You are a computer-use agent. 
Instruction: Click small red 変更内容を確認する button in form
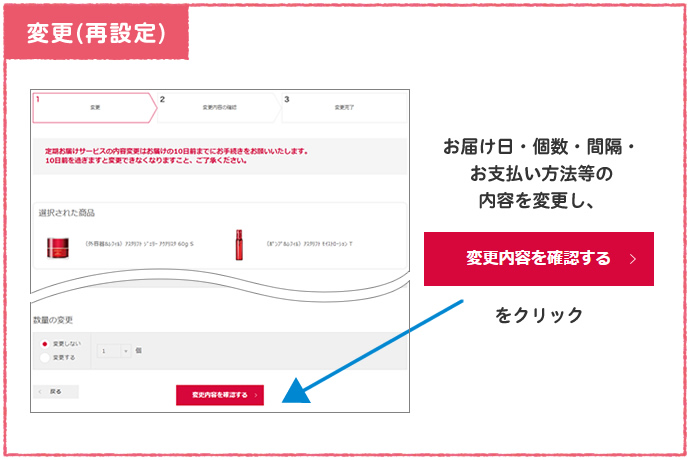219,395
